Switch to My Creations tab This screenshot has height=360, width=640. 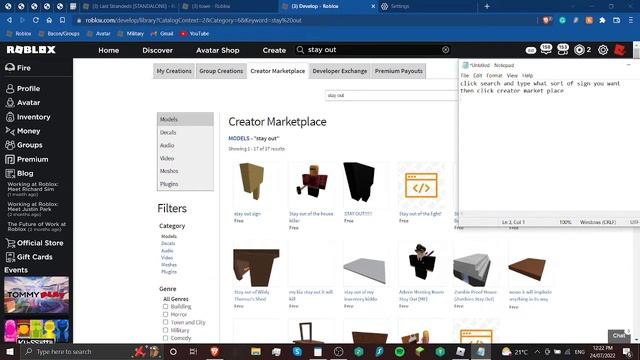point(174,71)
